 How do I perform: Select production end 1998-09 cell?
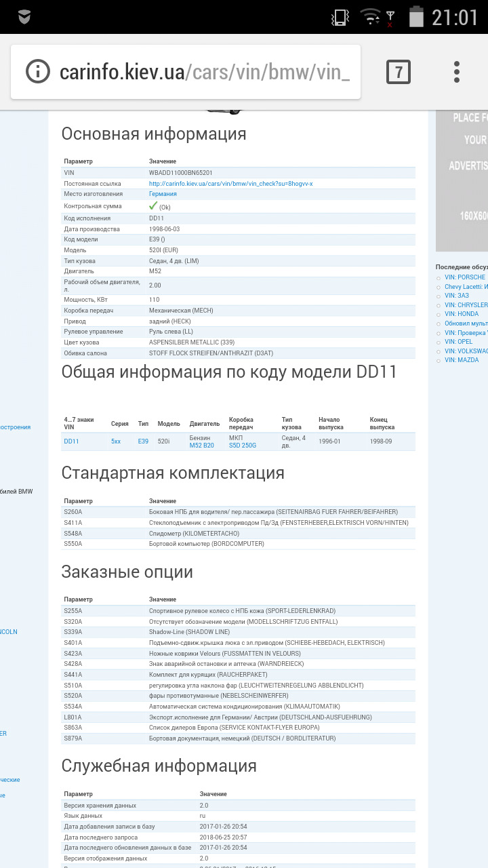point(381,441)
